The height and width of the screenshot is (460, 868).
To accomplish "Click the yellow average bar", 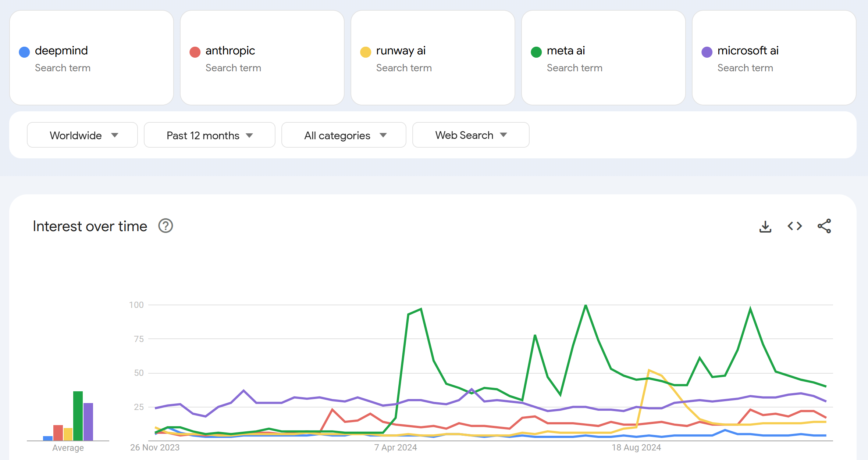I will [x=68, y=434].
